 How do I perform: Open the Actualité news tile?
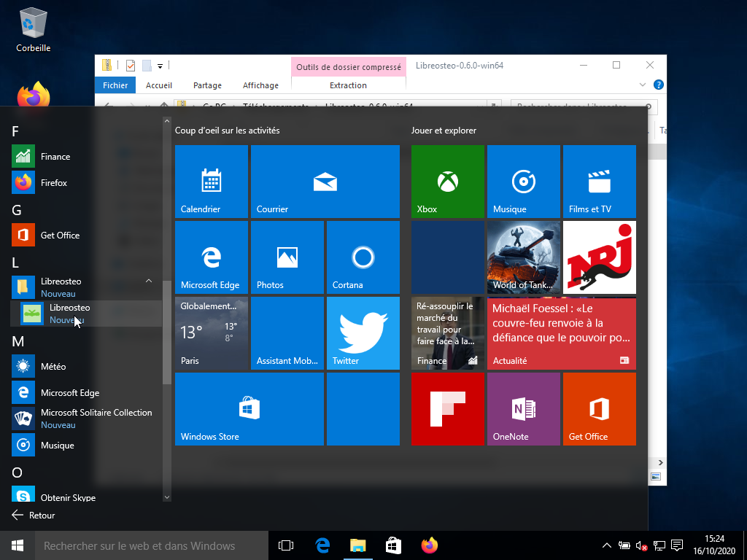pos(561,332)
